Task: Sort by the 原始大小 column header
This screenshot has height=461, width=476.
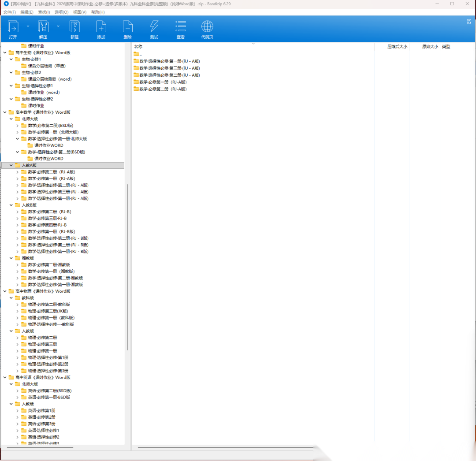Action: (430, 46)
